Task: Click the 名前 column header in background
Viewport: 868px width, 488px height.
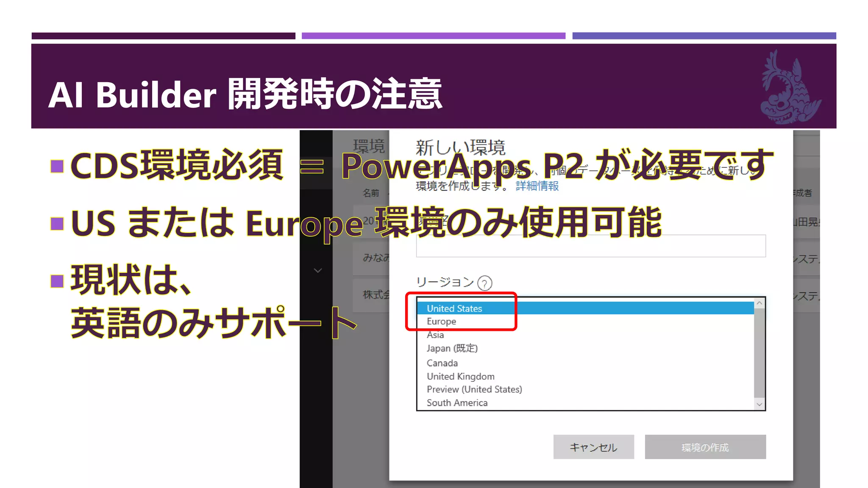Action: tap(371, 193)
